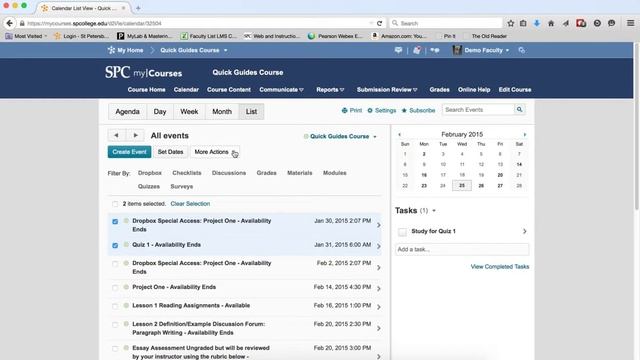Open View Completed Tasks link
The image size is (640, 360).
500,267
